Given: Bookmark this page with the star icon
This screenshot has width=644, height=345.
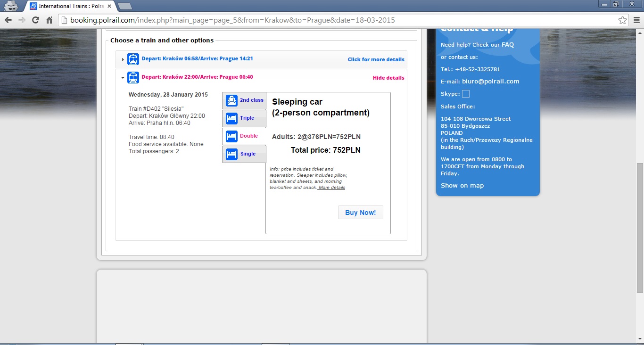Looking at the screenshot, I should pos(623,20).
